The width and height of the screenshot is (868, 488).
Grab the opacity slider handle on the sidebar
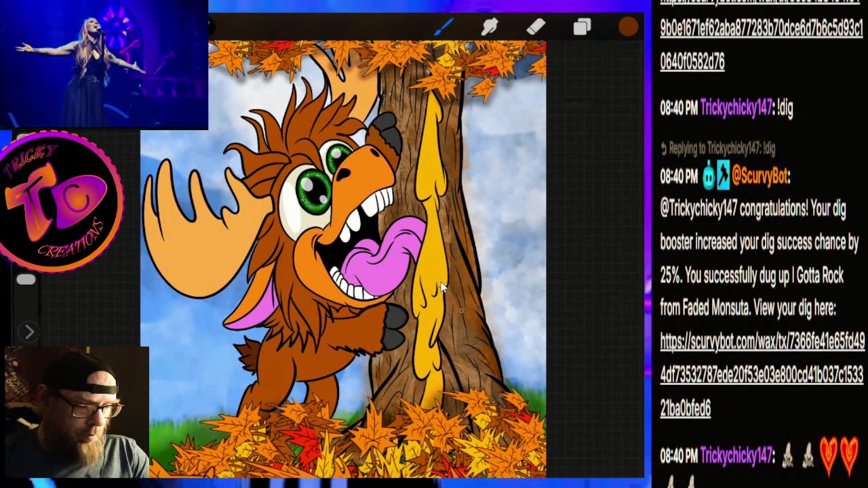coord(26,279)
